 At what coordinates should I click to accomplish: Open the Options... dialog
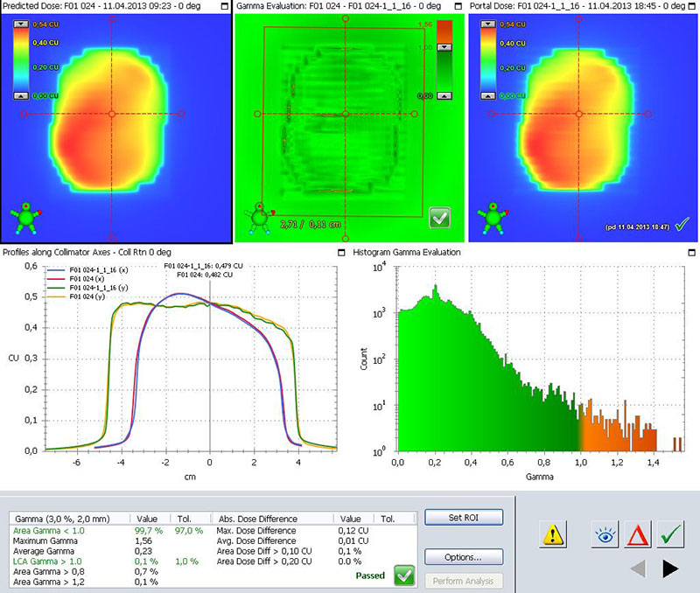coord(464,557)
